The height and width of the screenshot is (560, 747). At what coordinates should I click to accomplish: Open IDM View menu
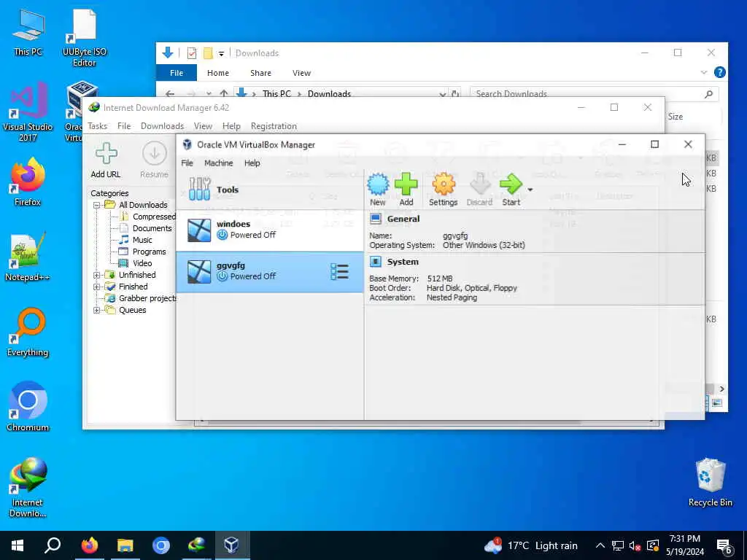click(203, 126)
